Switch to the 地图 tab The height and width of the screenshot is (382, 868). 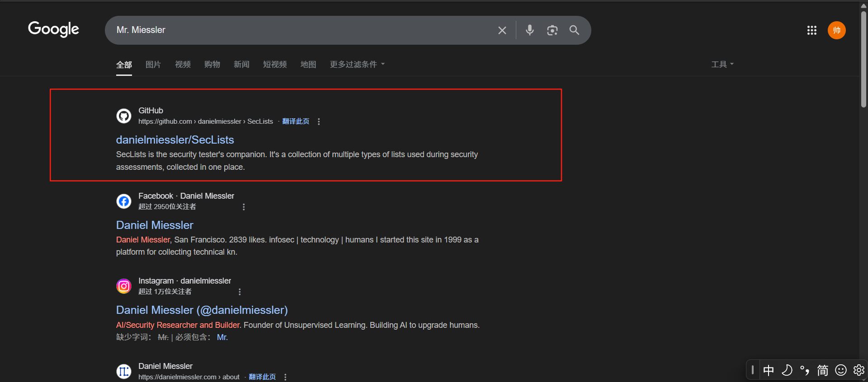(308, 65)
